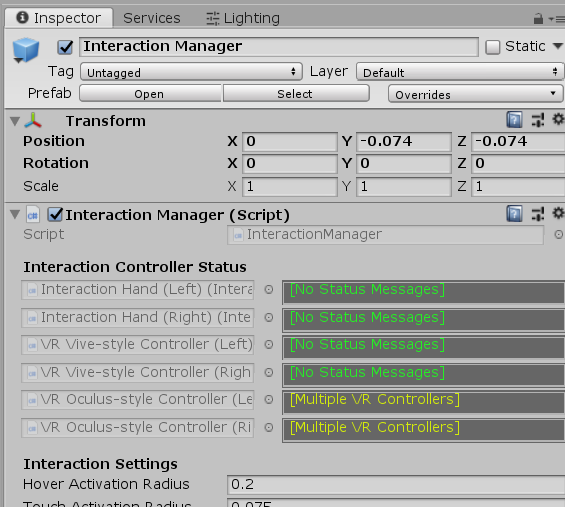Click the Rotation X field
The height and width of the screenshot is (507, 565).
(290, 164)
